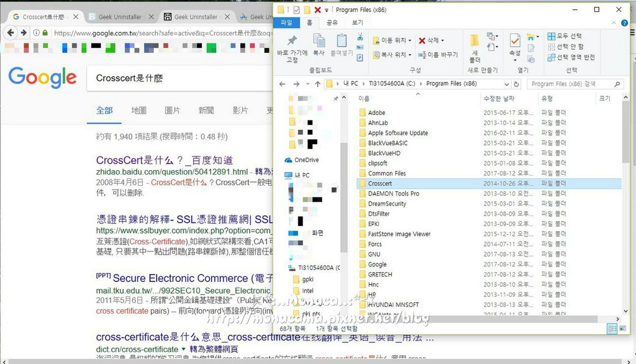Expand the 속성 dropdown arrow
This screenshot has width=636, height=364.
point(515,60)
